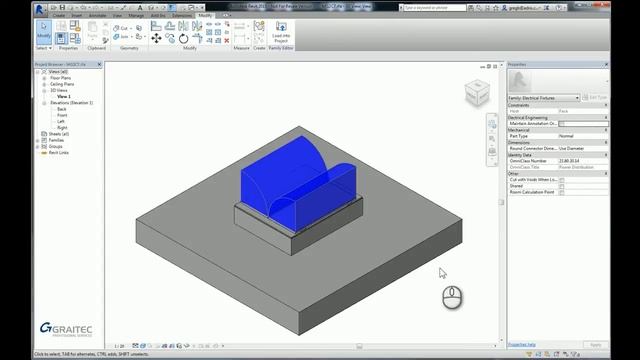Select Revit Links in Project Browser
The width and height of the screenshot is (640, 360).
pyautogui.click(x=59, y=153)
